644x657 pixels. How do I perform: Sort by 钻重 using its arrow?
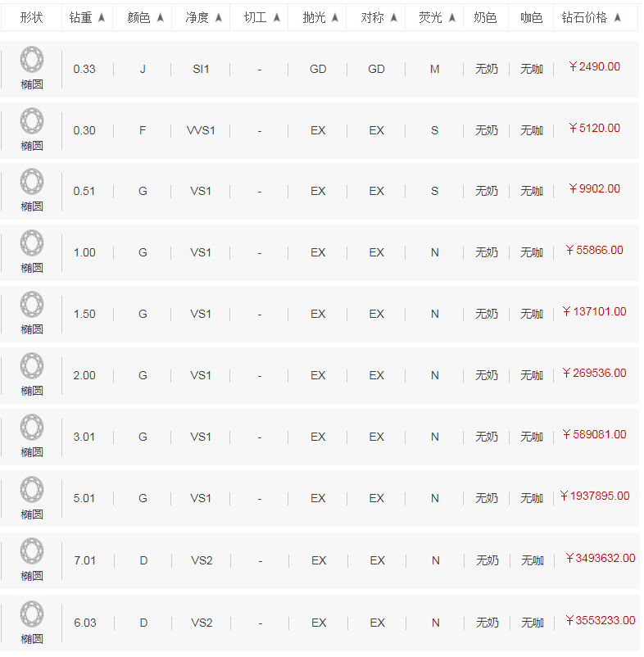(x=102, y=17)
